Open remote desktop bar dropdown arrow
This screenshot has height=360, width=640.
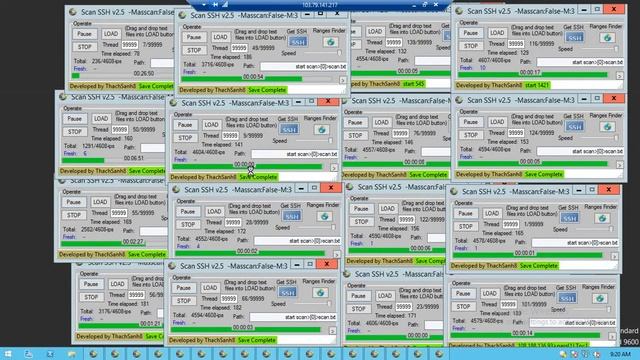pyautogui.click(x=204, y=4)
